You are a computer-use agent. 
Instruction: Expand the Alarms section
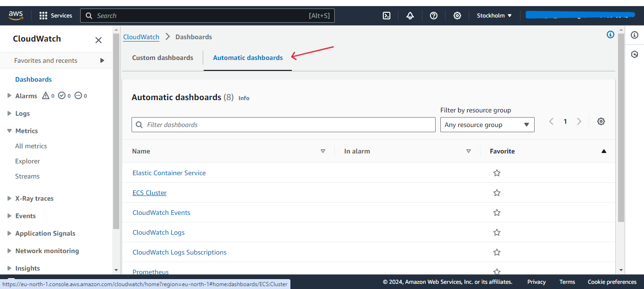[9, 96]
